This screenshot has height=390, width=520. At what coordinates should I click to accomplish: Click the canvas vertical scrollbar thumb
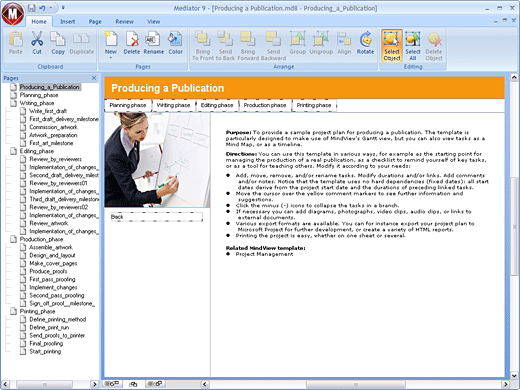click(x=514, y=227)
